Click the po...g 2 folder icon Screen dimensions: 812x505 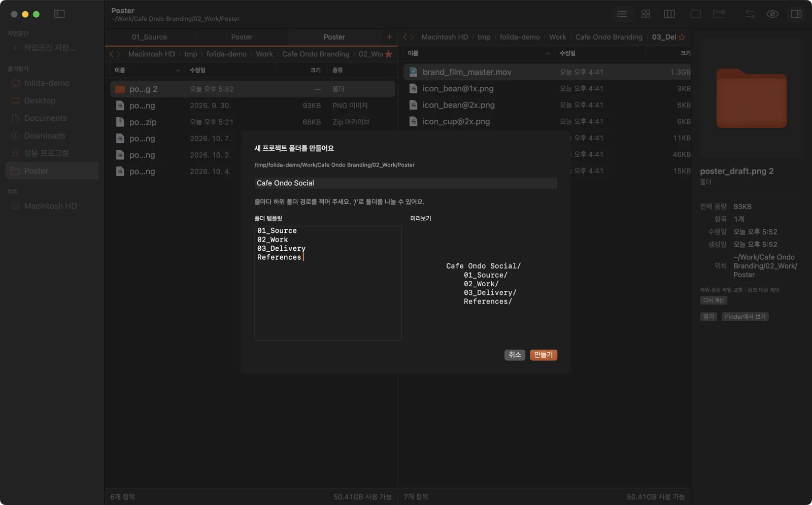pyautogui.click(x=120, y=89)
